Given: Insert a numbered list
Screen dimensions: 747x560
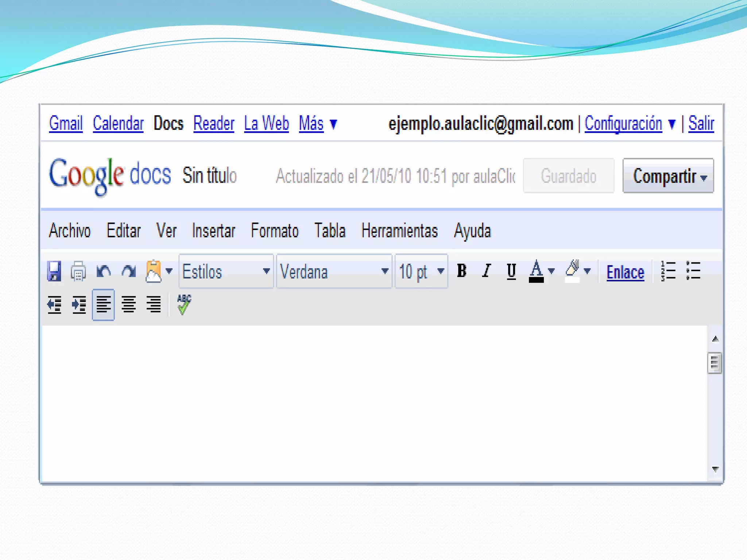Looking at the screenshot, I should [x=668, y=271].
